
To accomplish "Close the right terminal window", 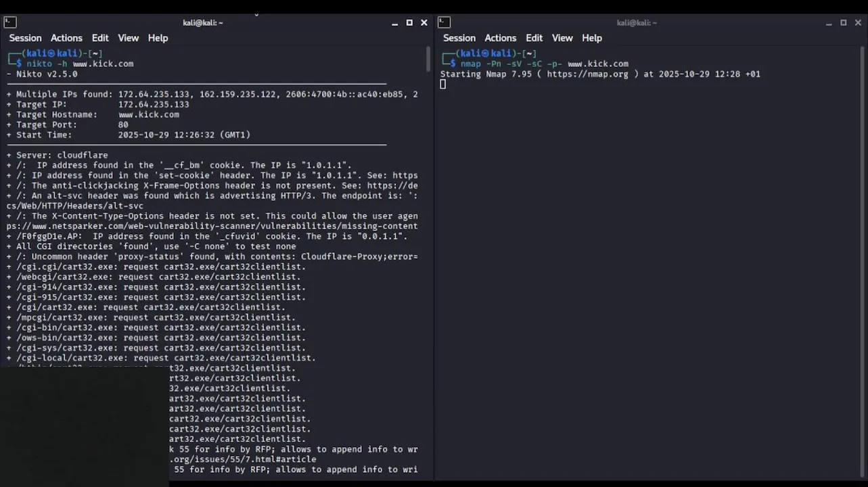I will pyautogui.click(x=859, y=22).
